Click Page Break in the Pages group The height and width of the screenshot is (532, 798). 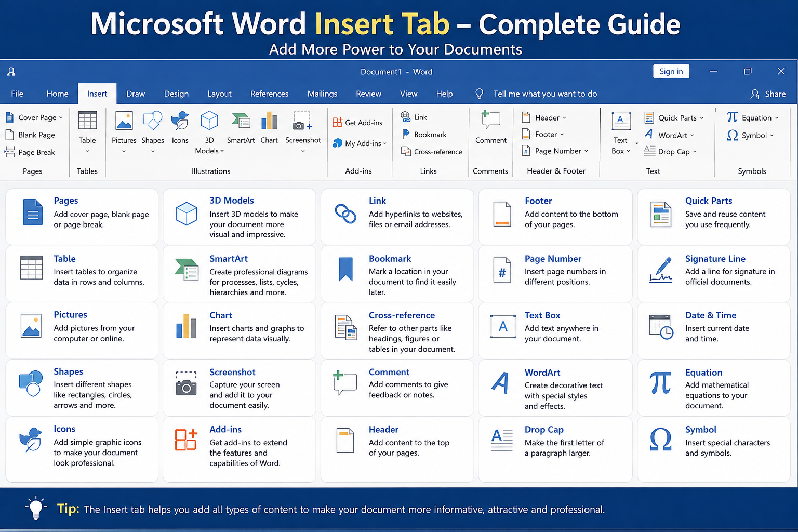coord(30,152)
